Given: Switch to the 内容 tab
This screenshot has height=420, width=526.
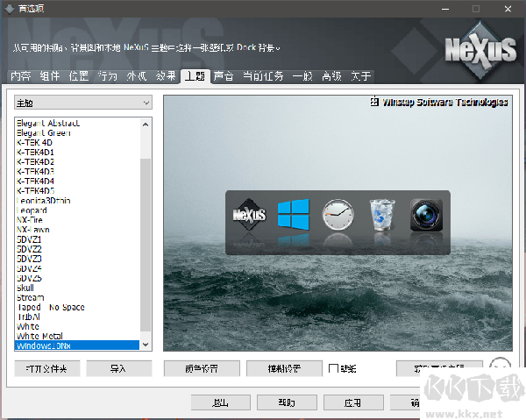Looking at the screenshot, I should 21,76.
